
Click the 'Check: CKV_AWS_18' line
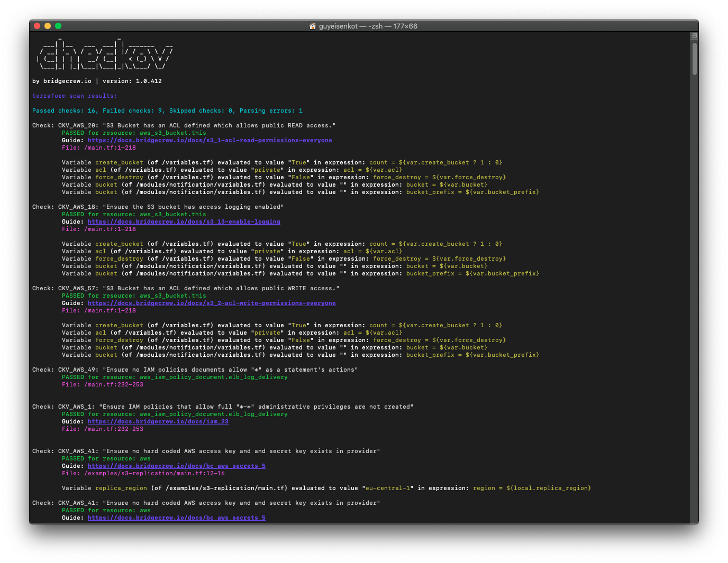(158, 207)
